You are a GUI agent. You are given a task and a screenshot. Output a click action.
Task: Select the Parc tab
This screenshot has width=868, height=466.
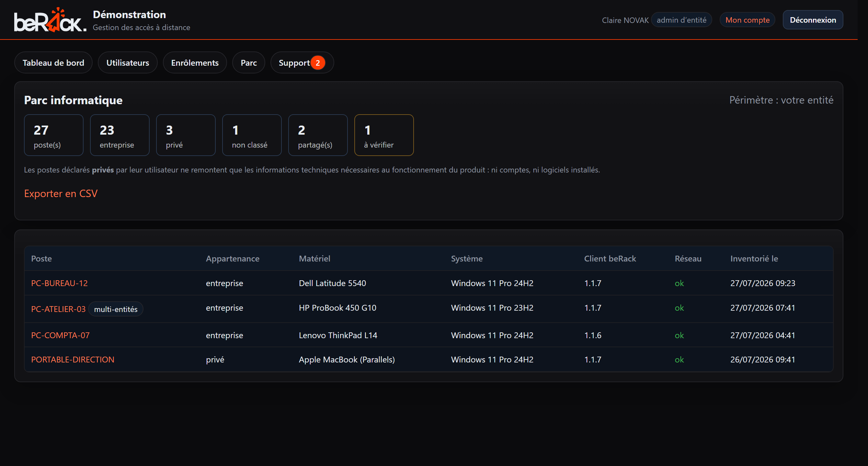pyautogui.click(x=249, y=63)
